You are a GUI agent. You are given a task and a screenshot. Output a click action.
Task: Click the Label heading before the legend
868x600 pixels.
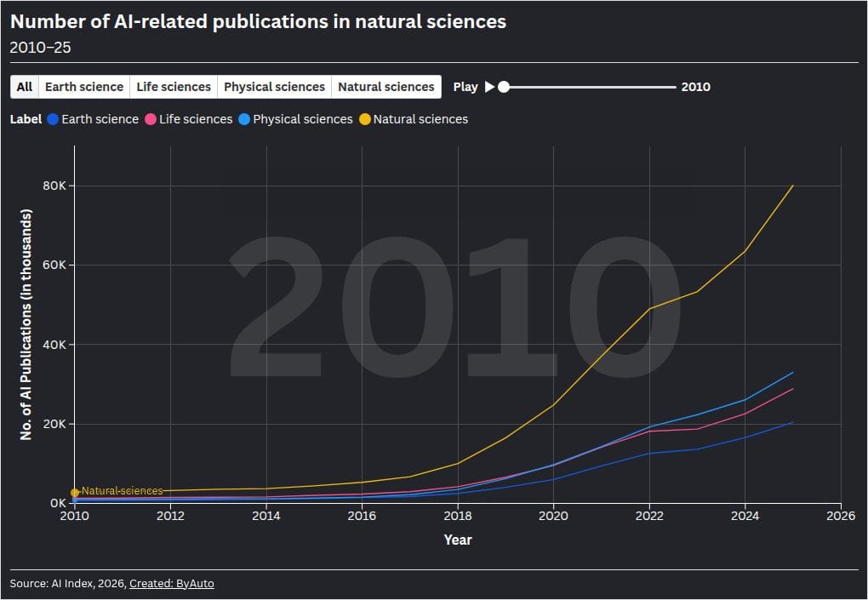[26, 119]
